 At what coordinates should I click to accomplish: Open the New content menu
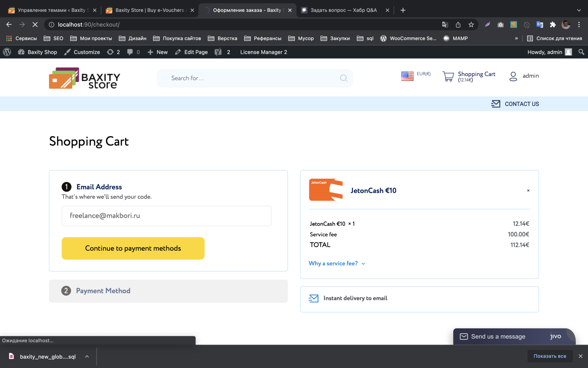coord(158,52)
